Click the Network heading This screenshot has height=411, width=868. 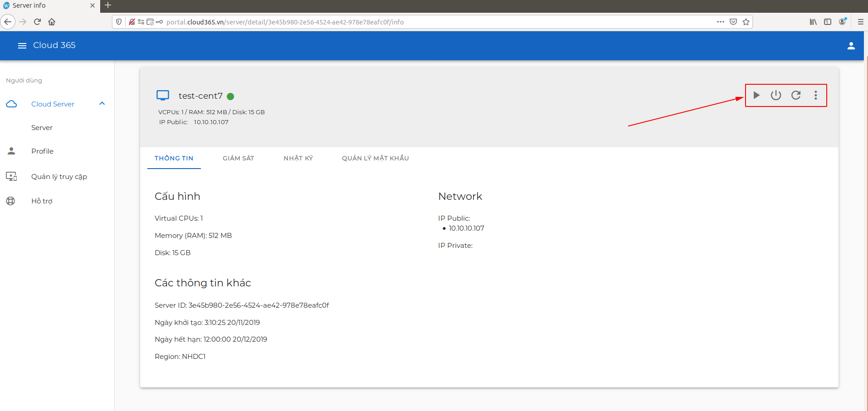460,196
